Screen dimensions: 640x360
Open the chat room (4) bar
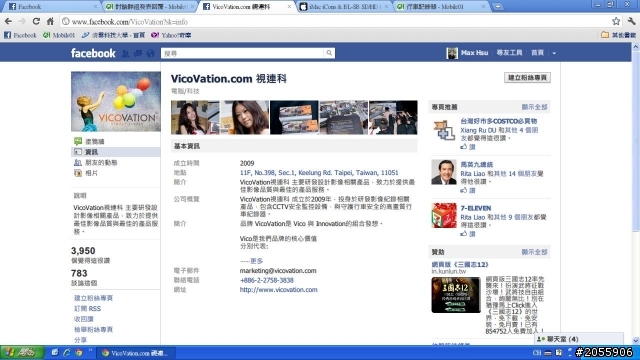point(580,339)
